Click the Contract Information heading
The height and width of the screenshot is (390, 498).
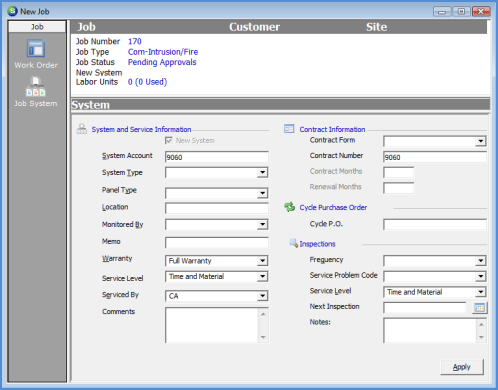[x=332, y=129]
